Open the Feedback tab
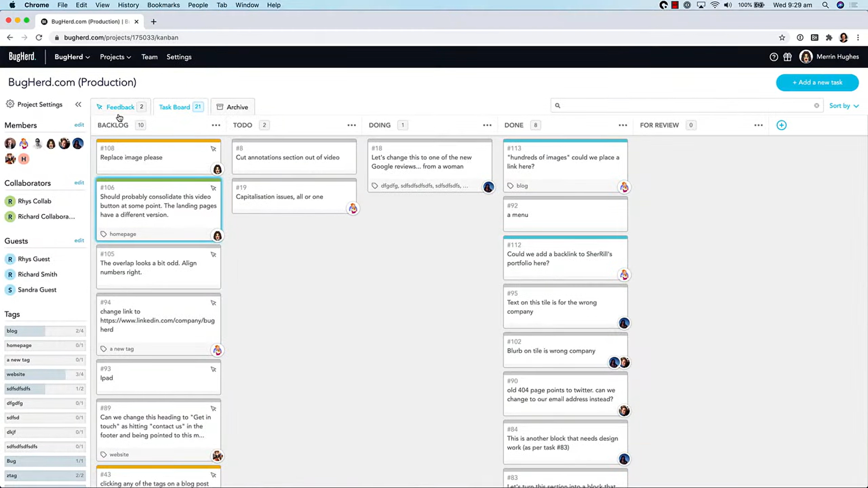The height and width of the screenshot is (488, 868). pyautogui.click(x=120, y=107)
